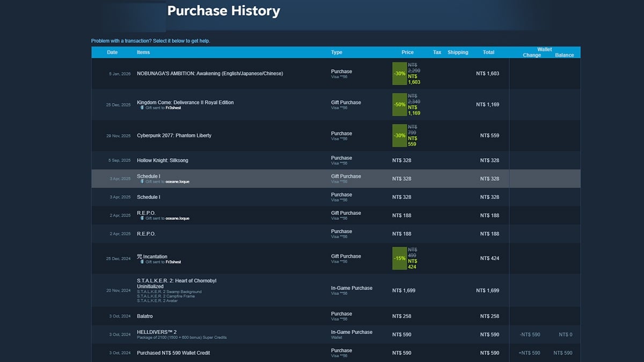The width and height of the screenshot is (644, 362).
Task: Click the Wallet Change column header
Action: (532, 55)
